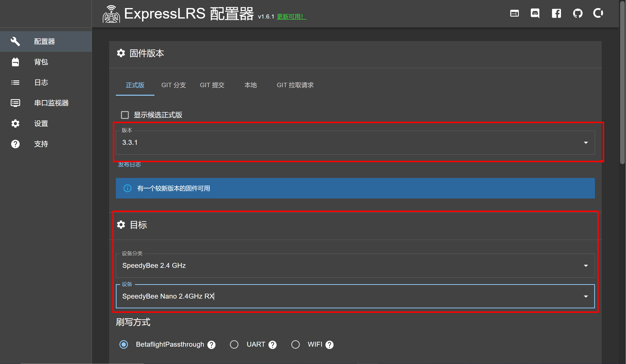
Task: Select the BetaflightPassthrough radio button
Action: point(124,344)
